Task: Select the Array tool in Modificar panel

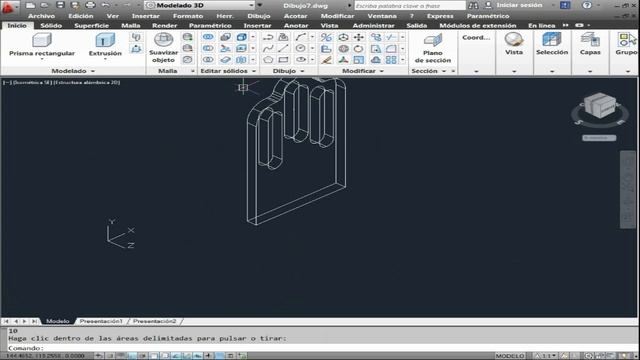Action: pos(391,60)
